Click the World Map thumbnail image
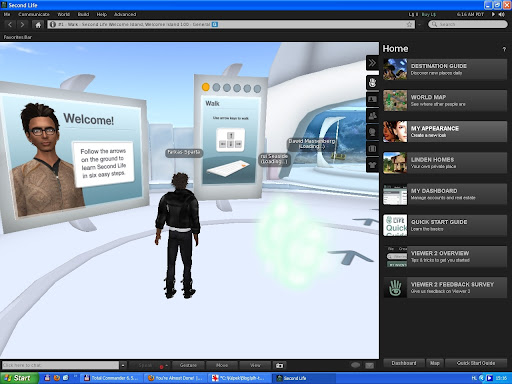The height and width of the screenshot is (384, 512). click(395, 100)
